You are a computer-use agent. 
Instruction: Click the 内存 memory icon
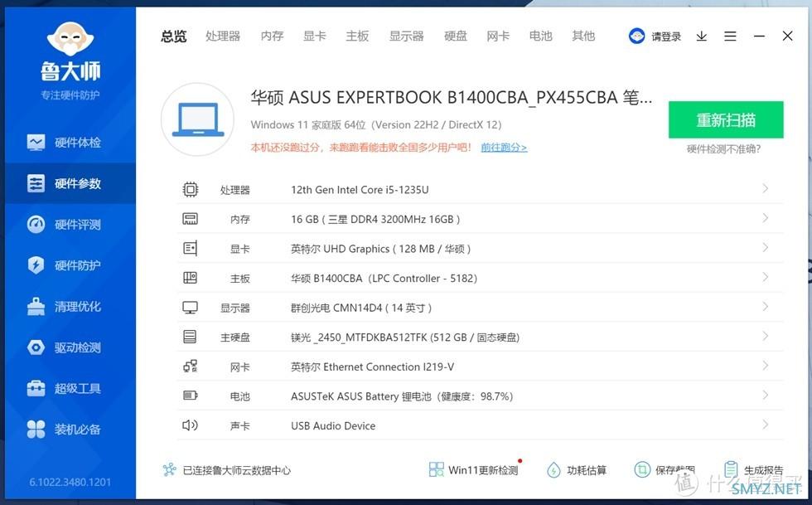pyautogui.click(x=190, y=219)
